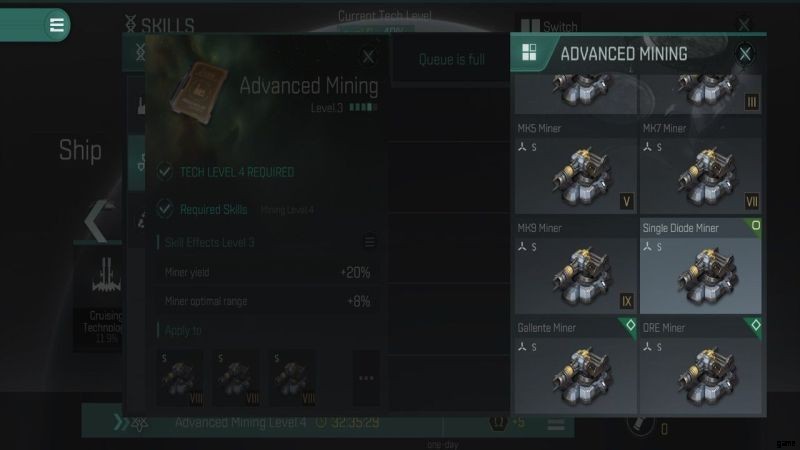The width and height of the screenshot is (800, 450).
Task: Expand the Skill Effects Level 3 list icon
Action: [369, 242]
